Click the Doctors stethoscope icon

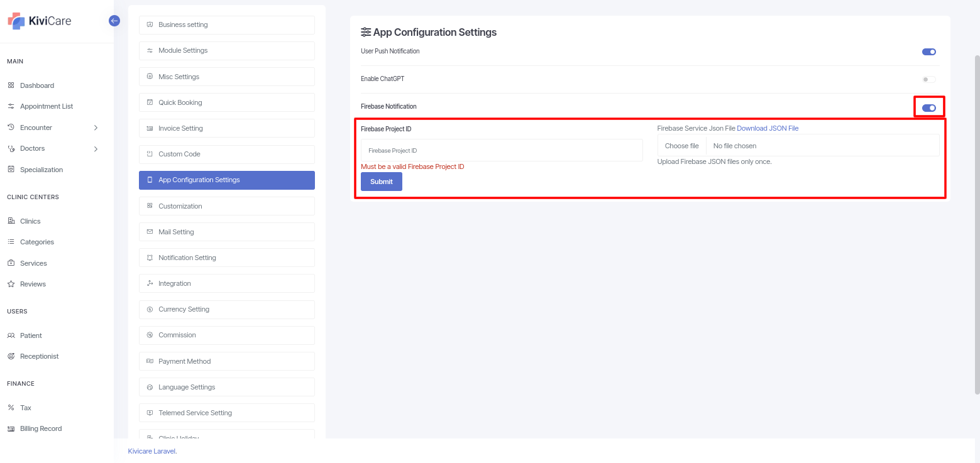pos(11,149)
